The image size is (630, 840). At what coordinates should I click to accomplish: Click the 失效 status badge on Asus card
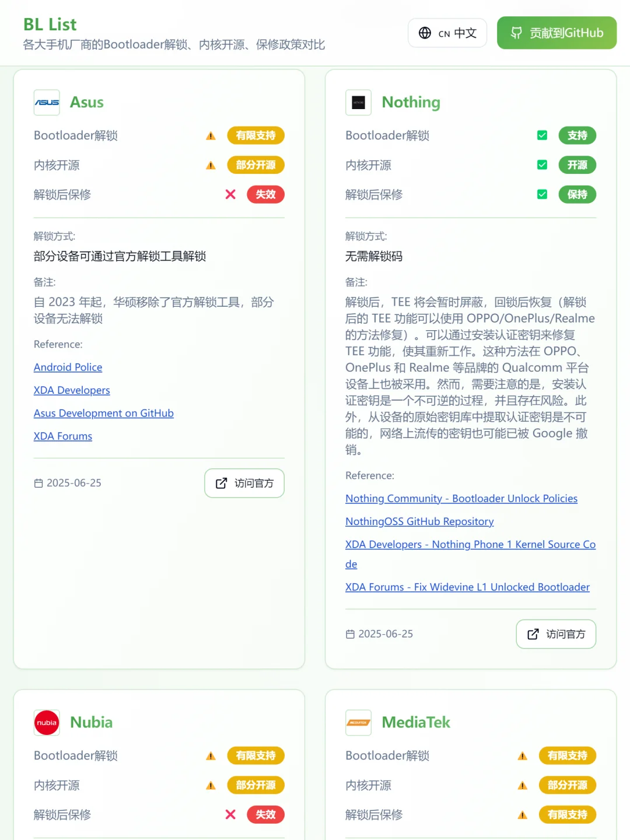click(x=265, y=194)
